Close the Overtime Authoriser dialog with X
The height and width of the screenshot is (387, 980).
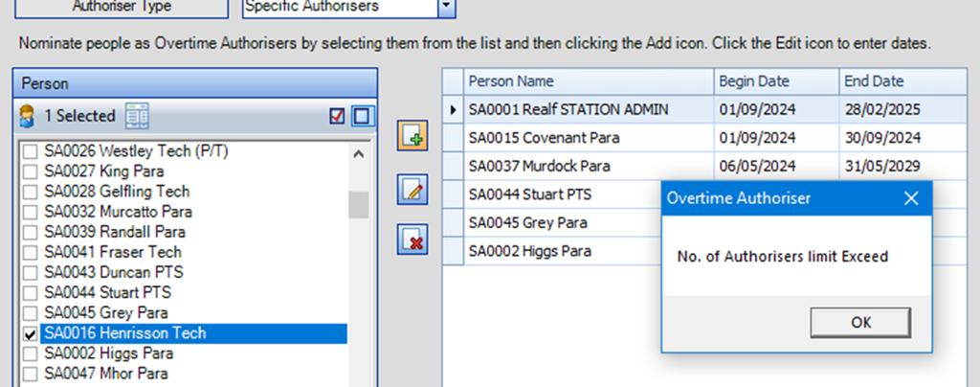pos(911,198)
